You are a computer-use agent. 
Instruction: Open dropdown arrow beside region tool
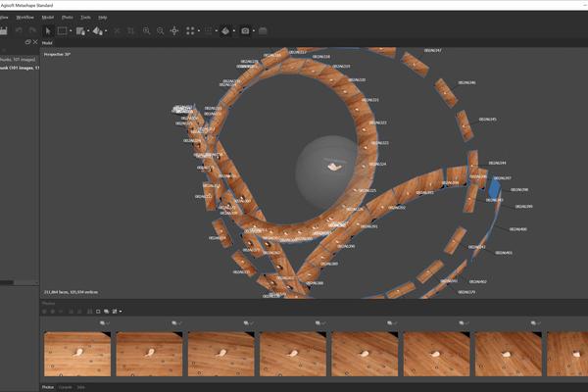pos(88,31)
